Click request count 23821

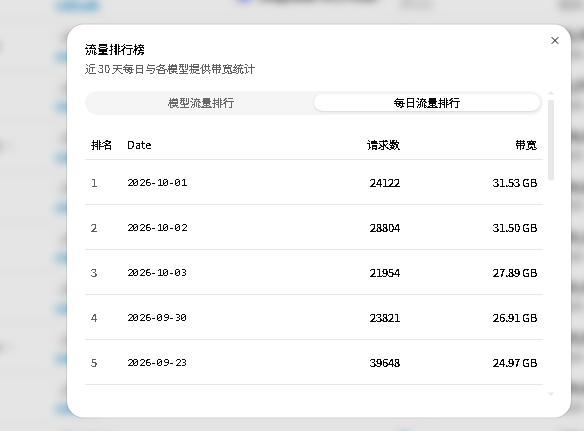(x=385, y=318)
